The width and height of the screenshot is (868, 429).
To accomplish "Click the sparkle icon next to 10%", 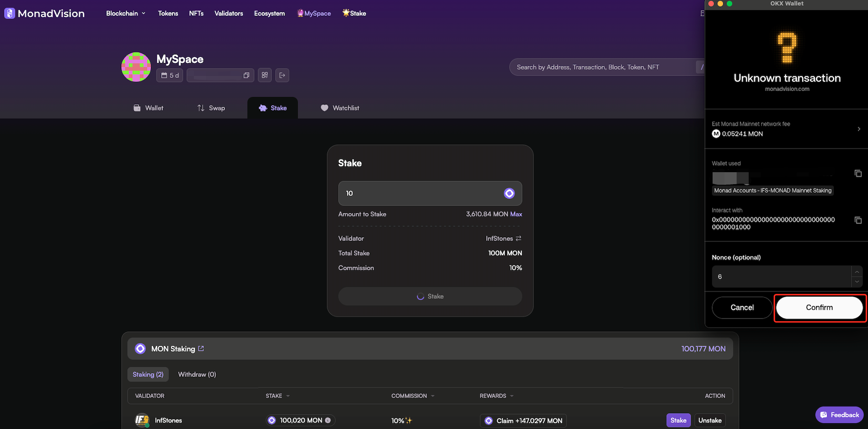I will pos(409,420).
